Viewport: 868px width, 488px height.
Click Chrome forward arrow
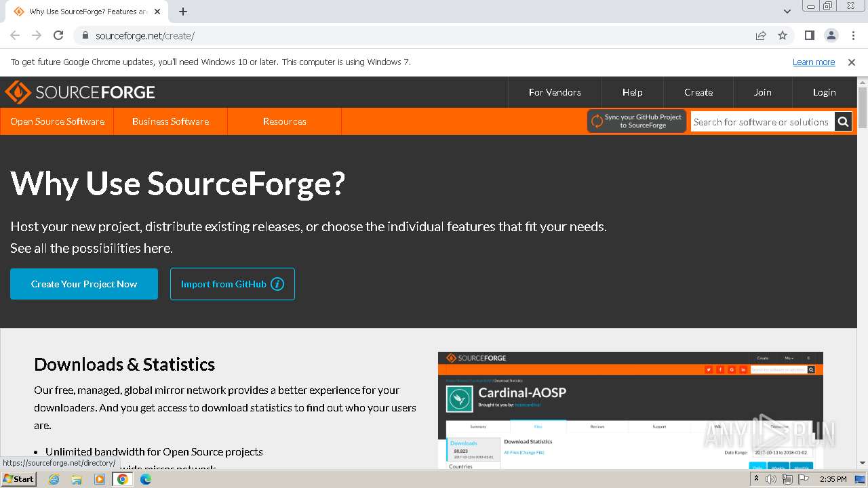click(37, 35)
